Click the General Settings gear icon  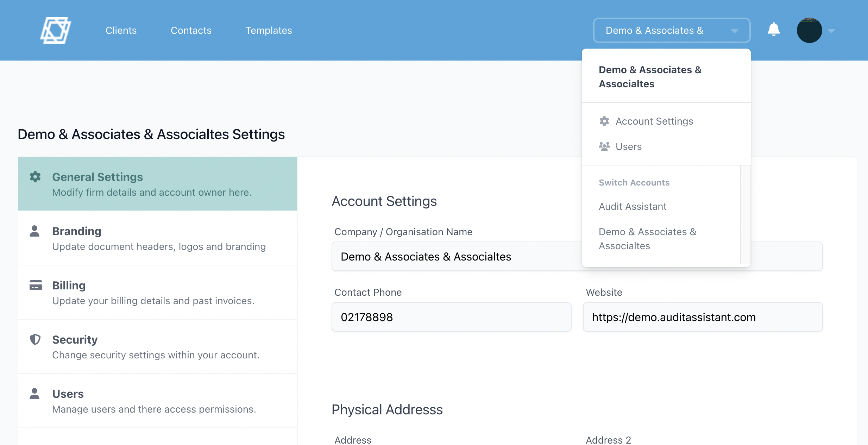click(x=35, y=177)
